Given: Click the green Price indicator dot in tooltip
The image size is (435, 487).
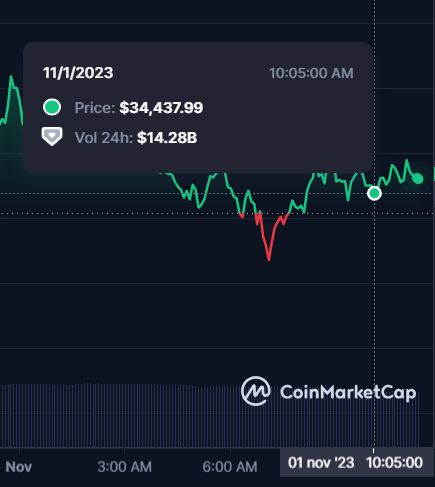Looking at the screenshot, I should pos(52,107).
